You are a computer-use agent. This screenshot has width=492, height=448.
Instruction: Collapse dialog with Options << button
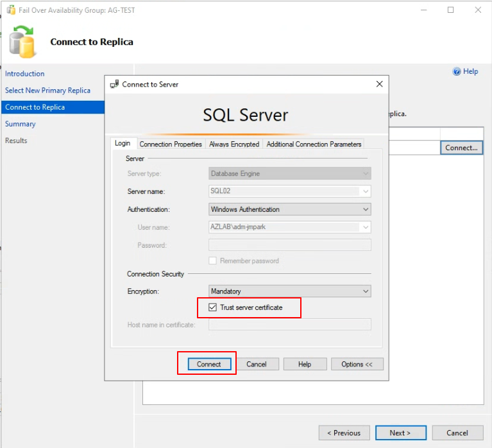tap(357, 364)
